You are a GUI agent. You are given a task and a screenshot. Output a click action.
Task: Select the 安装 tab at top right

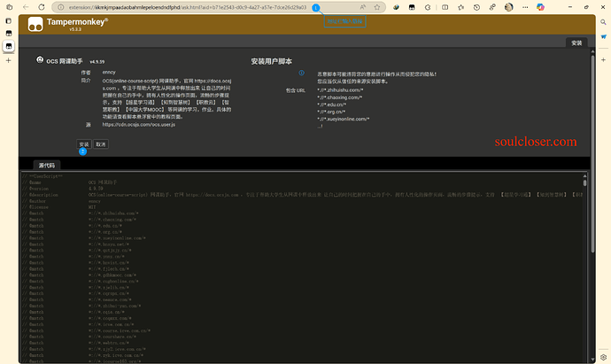click(x=576, y=43)
